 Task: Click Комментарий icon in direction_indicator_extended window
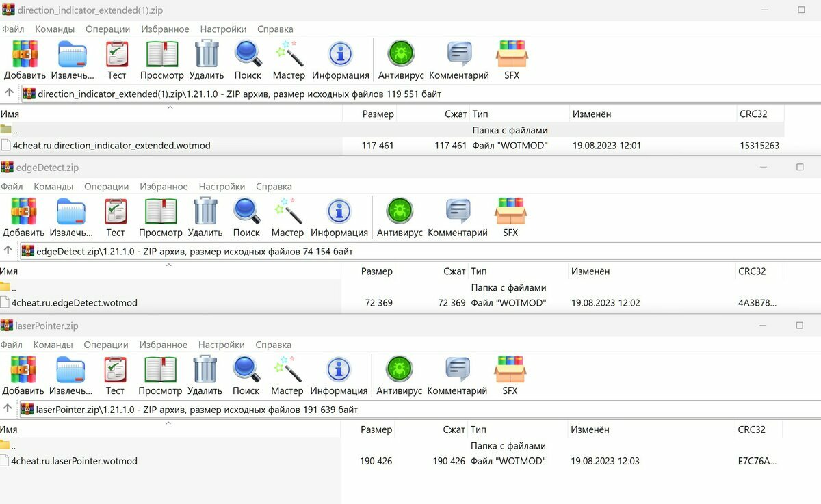tap(459, 55)
